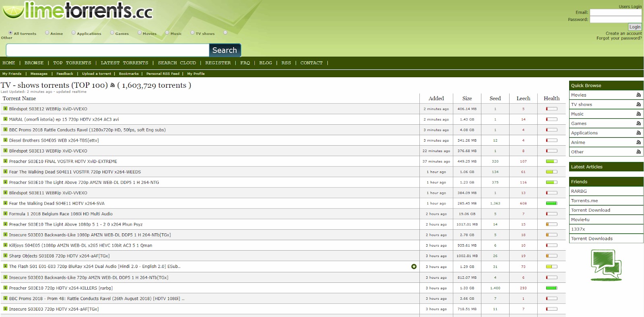644x317 pixels.
Task: Open the BROWSE menu item
Action: (34, 63)
